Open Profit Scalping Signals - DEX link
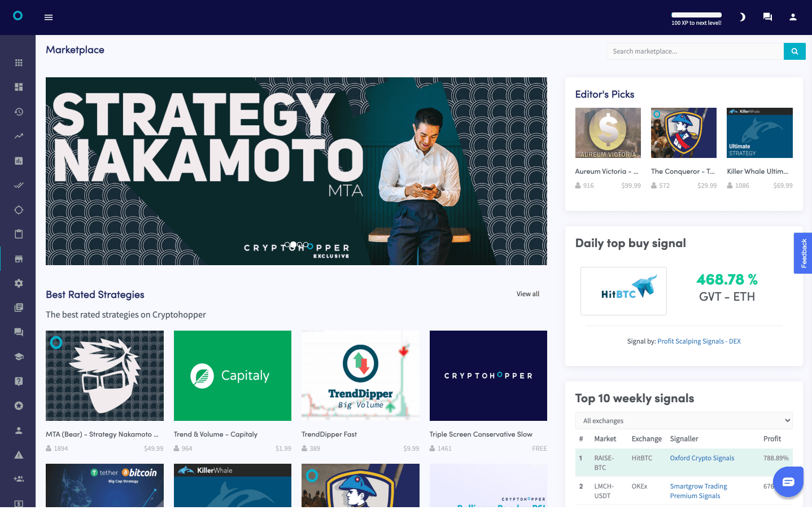The image size is (812, 510). pyautogui.click(x=699, y=341)
